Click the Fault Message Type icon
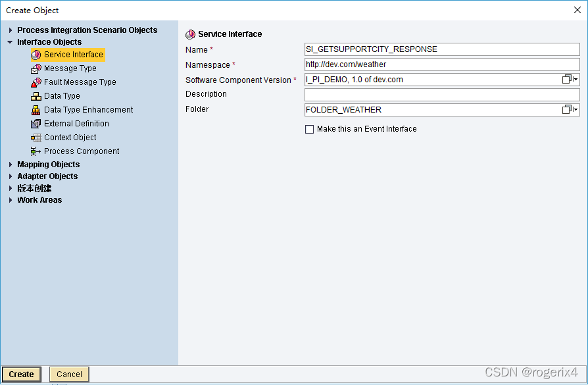This screenshot has height=385, width=588. 36,82
